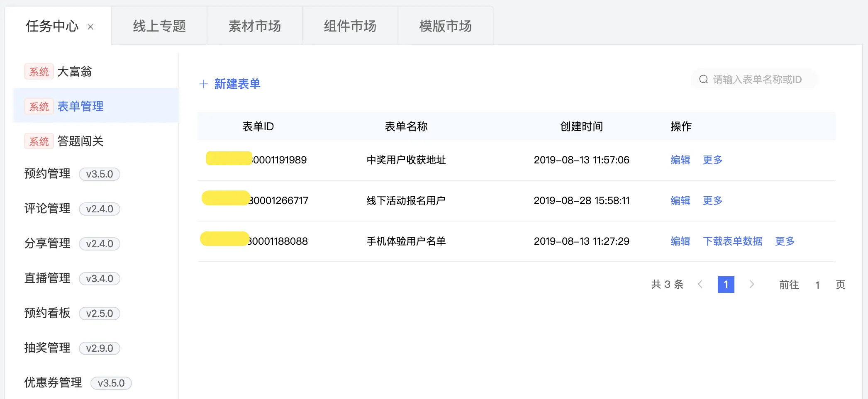Image resolution: width=868 pixels, height=399 pixels.
Task: Click the page number input after 前往
Action: [817, 285]
